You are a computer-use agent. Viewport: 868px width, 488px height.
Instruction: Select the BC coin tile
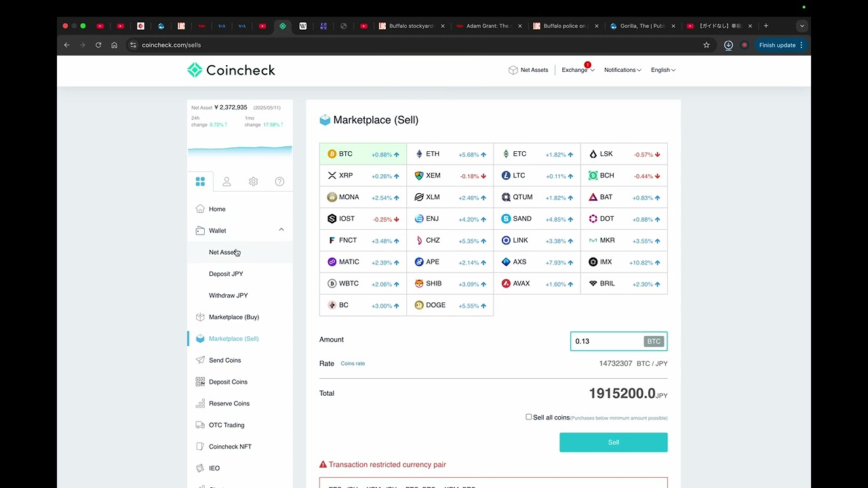point(363,306)
